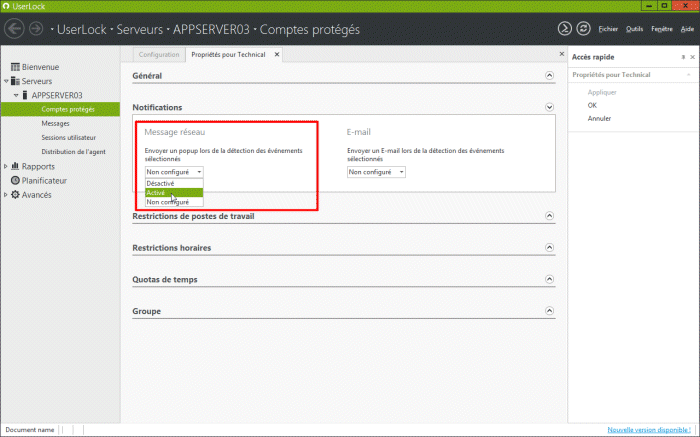Go forward with the right arrow button

click(36, 29)
